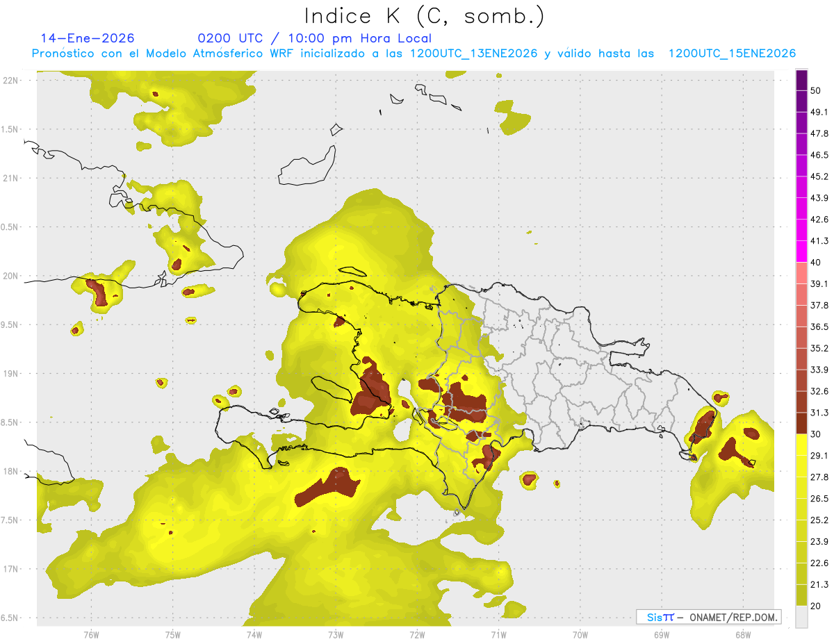Click the "20N" latitude label
This screenshot has height=644, width=834.
point(11,276)
